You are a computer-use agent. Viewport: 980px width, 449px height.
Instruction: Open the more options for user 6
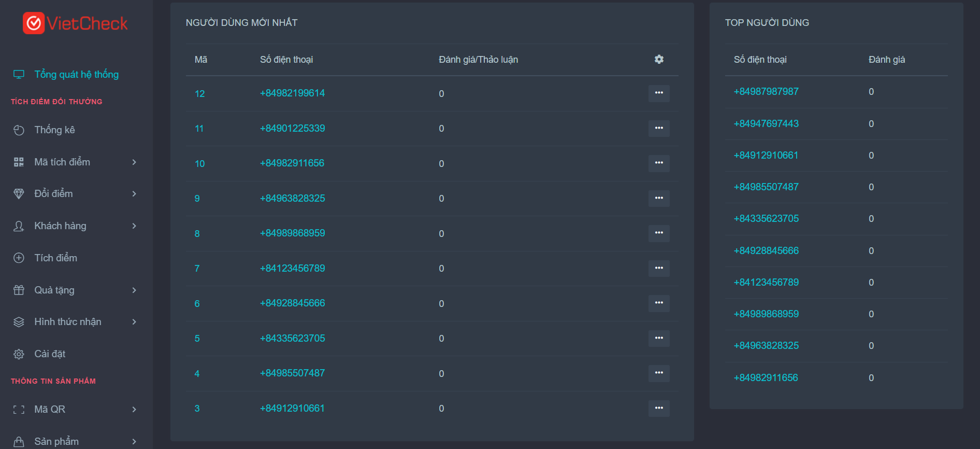click(659, 303)
